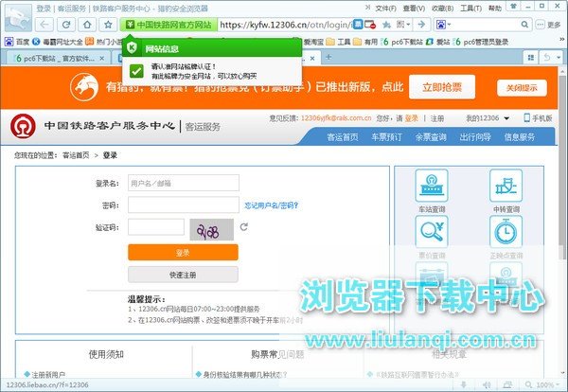Image resolution: width=568 pixels, height=392 pixels.
Task: Open the 工具 bookmarks folder
Action: click(338, 42)
